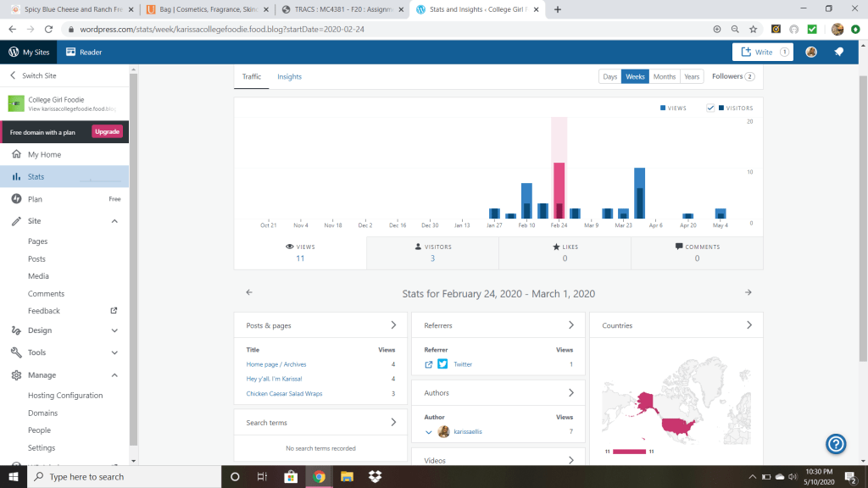
Task: Bookmark page with the star icon
Action: 754,29
